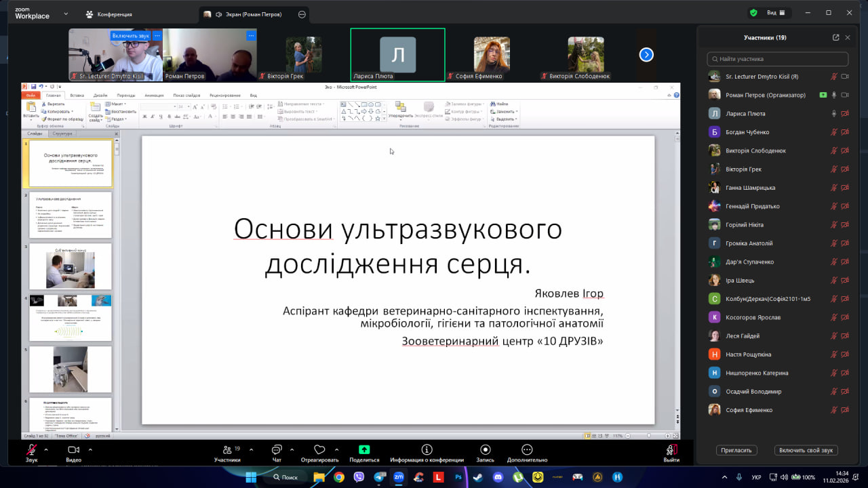Open the Дополнительно more options menu
The width and height of the screenshot is (868, 488).
pos(527,449)
